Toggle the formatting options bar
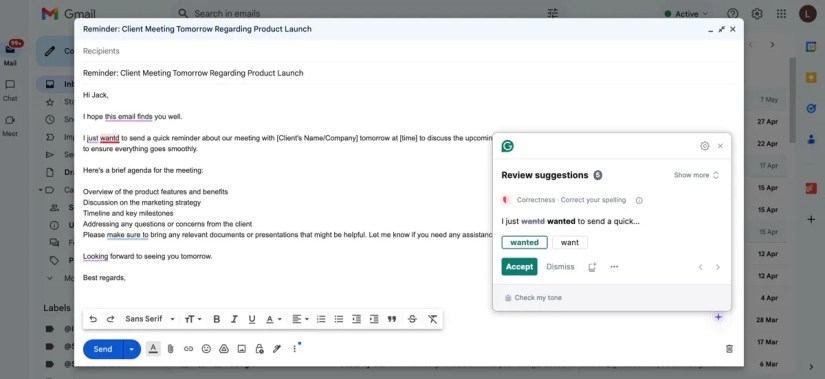825x379 pixels. [153, 348]
